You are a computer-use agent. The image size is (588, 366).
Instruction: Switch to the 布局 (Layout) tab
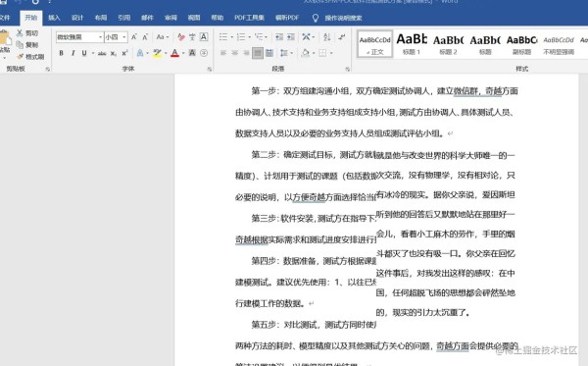[x=101, y=18]
